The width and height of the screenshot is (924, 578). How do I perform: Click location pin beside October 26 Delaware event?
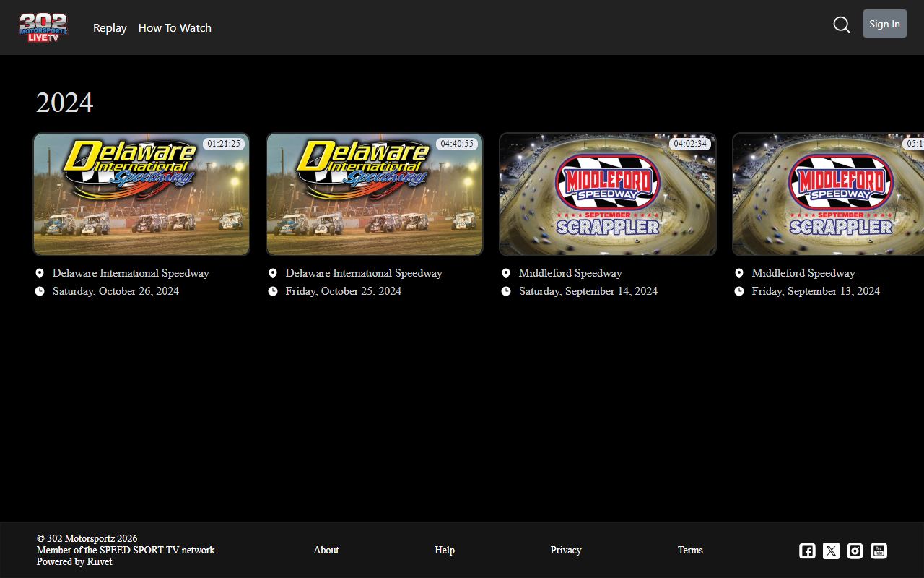[40, 273]
